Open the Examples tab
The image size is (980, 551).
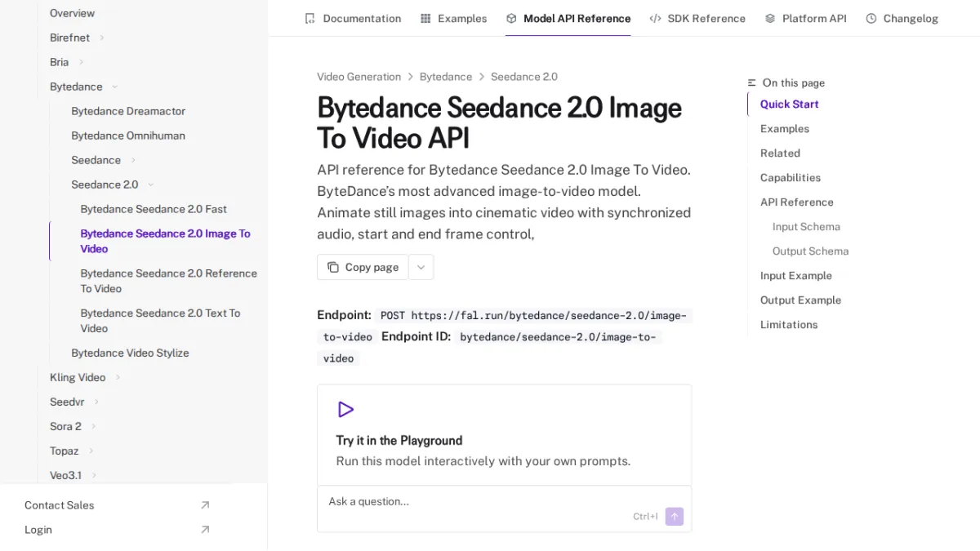click(453, 18)
